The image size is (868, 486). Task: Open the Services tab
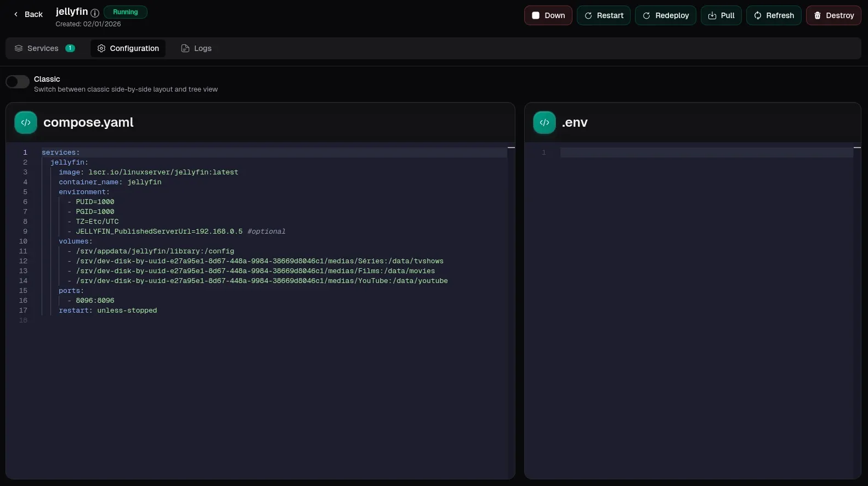[x=44, y=48]
